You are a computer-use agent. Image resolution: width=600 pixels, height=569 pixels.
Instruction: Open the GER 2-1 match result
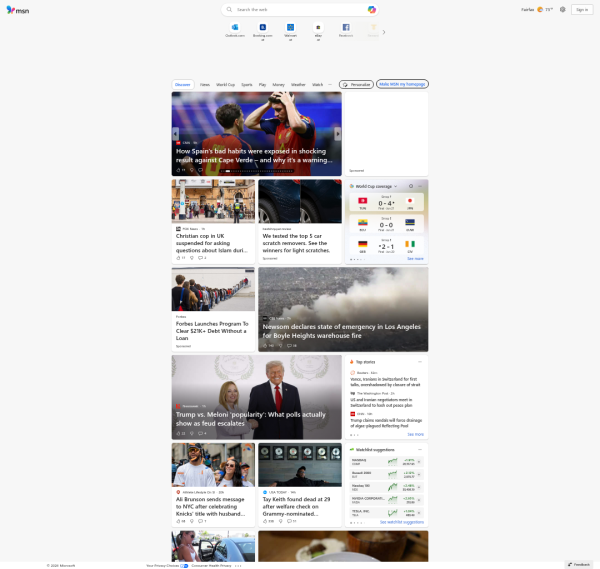[386, 246]
